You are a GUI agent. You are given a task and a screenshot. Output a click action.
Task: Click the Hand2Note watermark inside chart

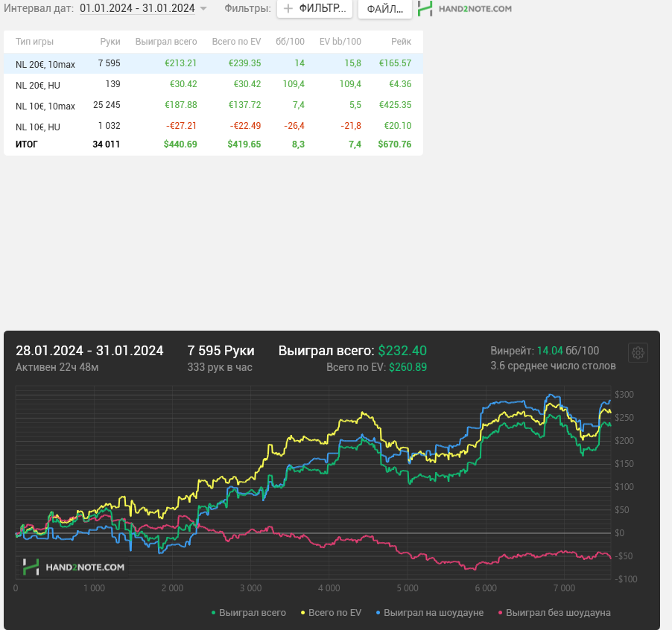[74, 567]
